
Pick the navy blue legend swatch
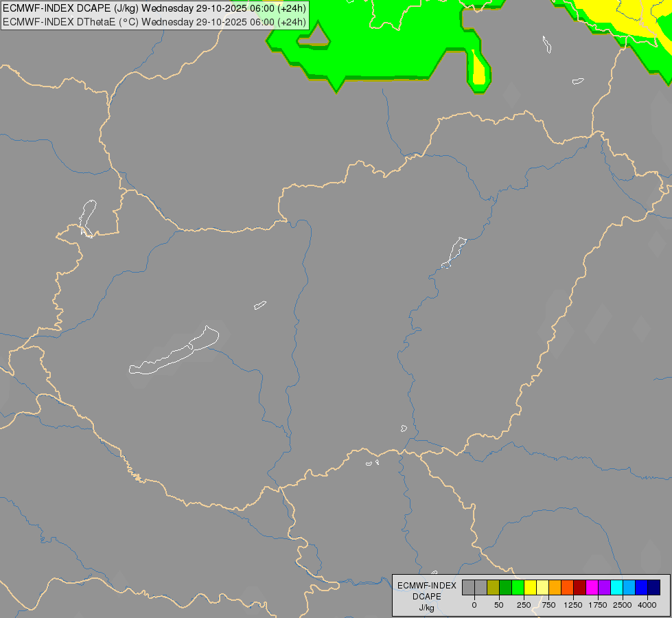[x=654, y=588]
